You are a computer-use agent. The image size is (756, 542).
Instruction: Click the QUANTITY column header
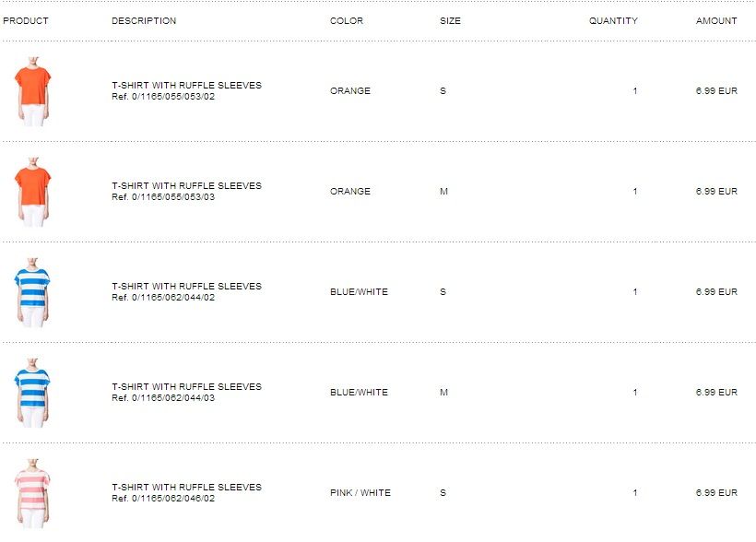613,20
